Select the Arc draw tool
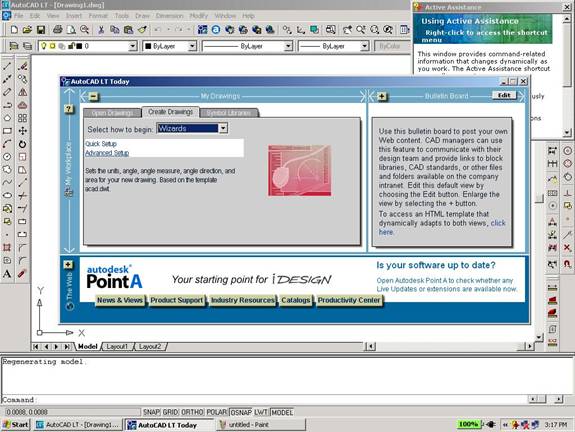The image size is (575, 432). point(7,144)
